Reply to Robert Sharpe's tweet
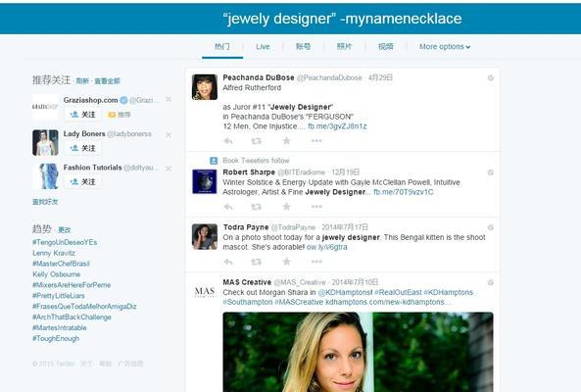 (x=228, y=207)
